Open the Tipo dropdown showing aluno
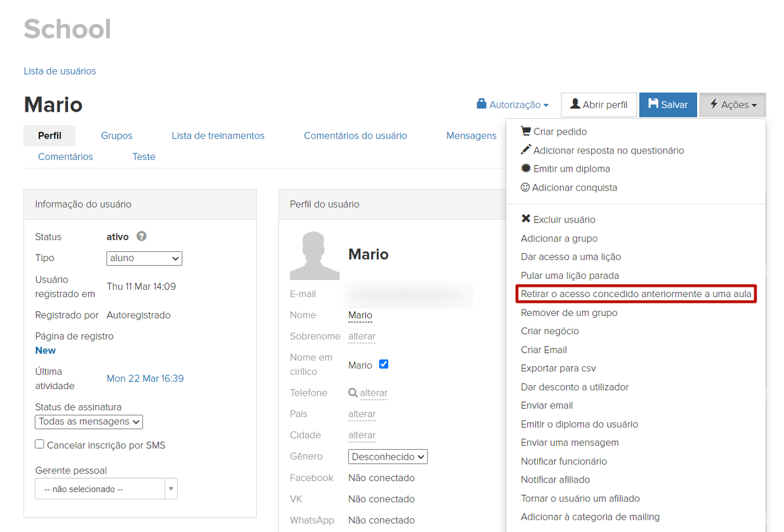This screenshot has width=784, height=532. point(144,258)
